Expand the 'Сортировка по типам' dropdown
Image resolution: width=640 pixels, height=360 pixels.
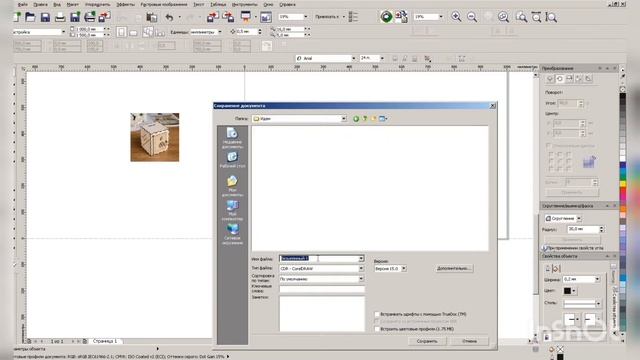pyautogui.click(x=361, y=279)
